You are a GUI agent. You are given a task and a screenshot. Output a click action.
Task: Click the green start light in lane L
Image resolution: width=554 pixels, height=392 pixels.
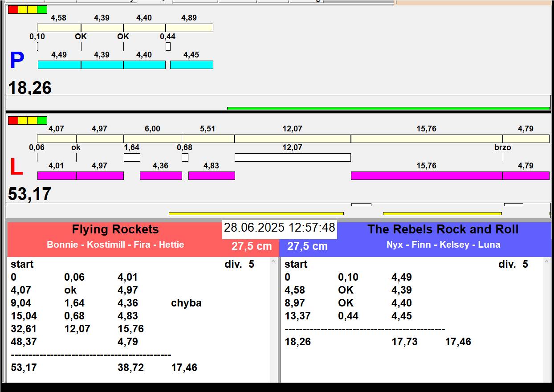42,120
